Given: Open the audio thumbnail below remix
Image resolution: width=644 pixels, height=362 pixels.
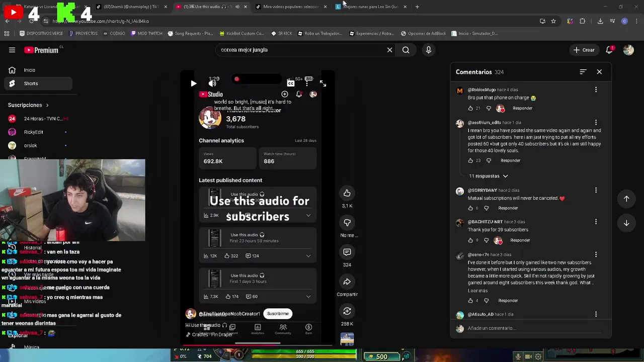Looking at the screenshot, I should (x=347, y=339).
